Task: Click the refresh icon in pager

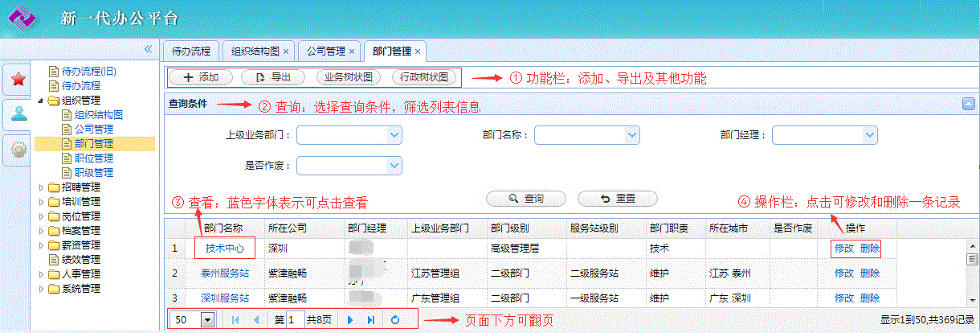Action: pyautogui.click(x=394, y=319)
